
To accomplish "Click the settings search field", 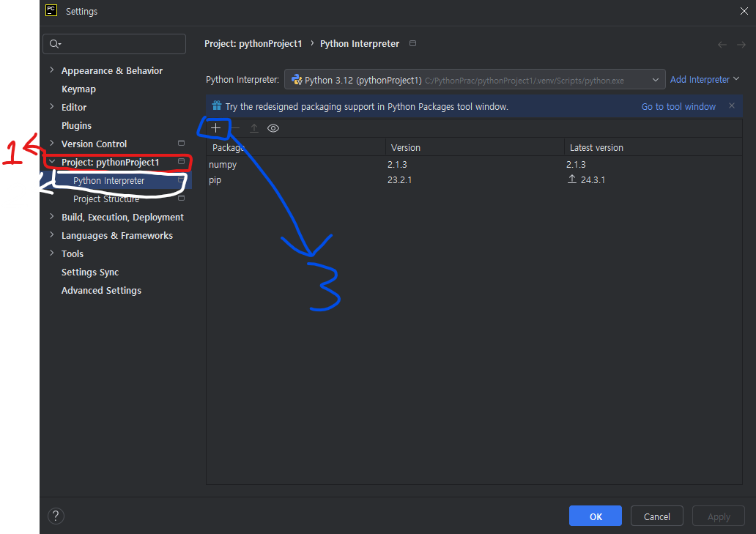I will click(x=114, y=44).
